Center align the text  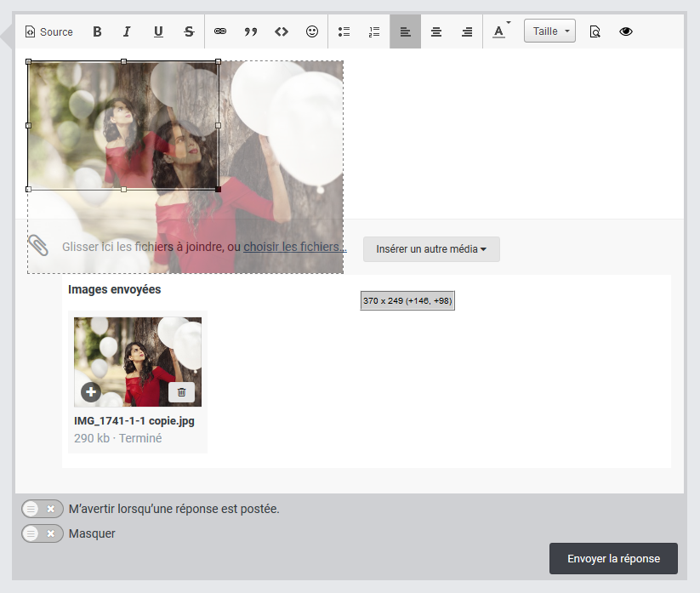pyautogui.click(x=436, y=31)
